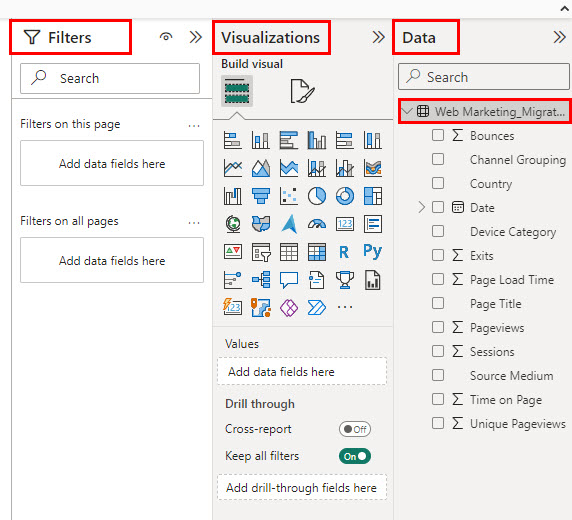Image resolution: width=572 pixels, height=520 pixels.
Task: Add a Waterfall chart visual
Action: (233, 196)
